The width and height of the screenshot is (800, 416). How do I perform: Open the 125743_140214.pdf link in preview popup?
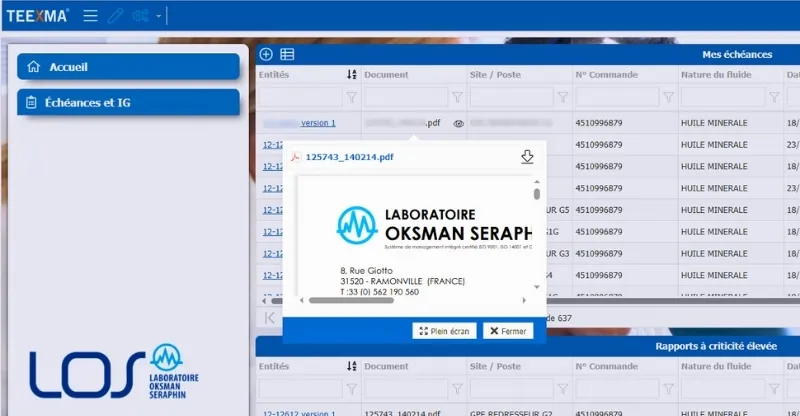click(349, 157)
